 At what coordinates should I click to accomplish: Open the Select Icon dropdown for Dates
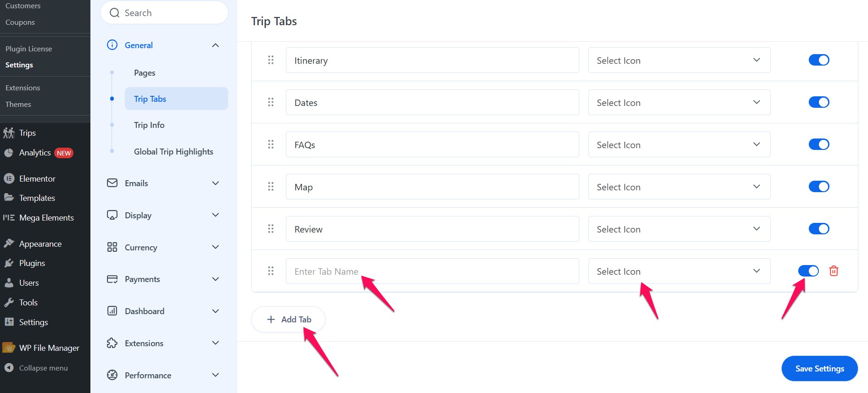[679, 102]
